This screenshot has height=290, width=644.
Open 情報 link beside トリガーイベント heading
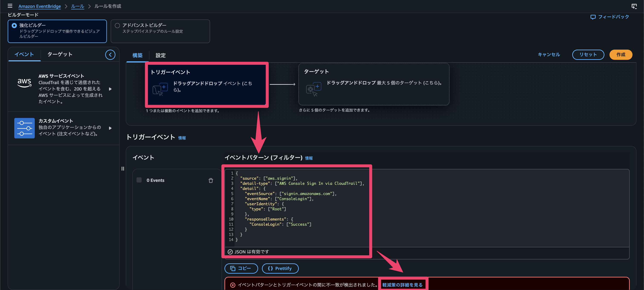click(182, 138)
